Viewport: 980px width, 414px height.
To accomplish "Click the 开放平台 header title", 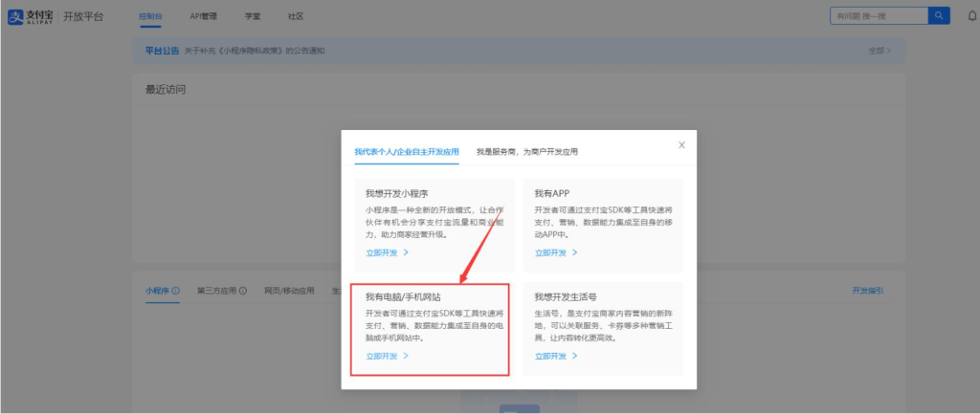I will (x=83, y=17).
